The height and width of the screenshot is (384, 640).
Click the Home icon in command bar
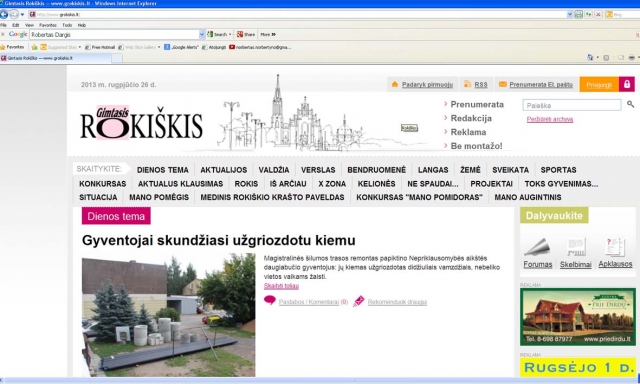click(x=590, y=58)
